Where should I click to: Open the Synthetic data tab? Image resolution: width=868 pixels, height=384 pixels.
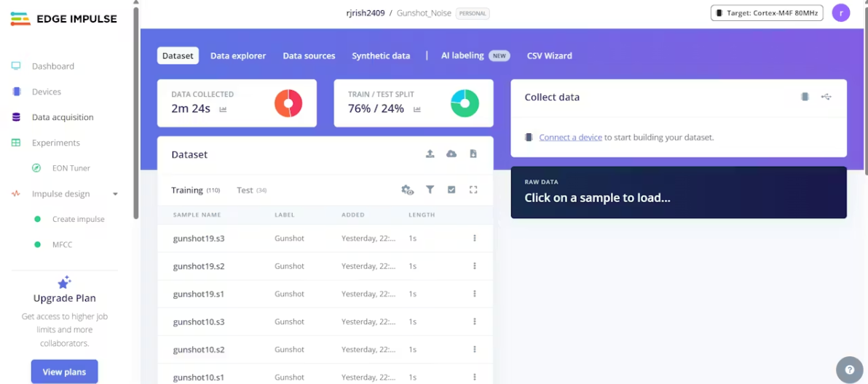click(x=381, y=56)
